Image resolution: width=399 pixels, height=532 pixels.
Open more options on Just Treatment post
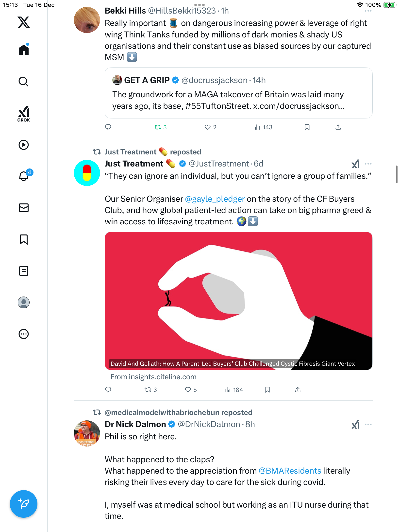(368, 164)
